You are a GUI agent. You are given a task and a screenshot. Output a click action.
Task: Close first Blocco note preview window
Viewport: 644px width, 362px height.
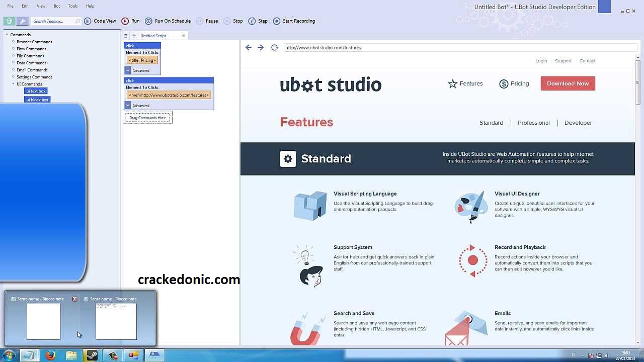point(74,299)
